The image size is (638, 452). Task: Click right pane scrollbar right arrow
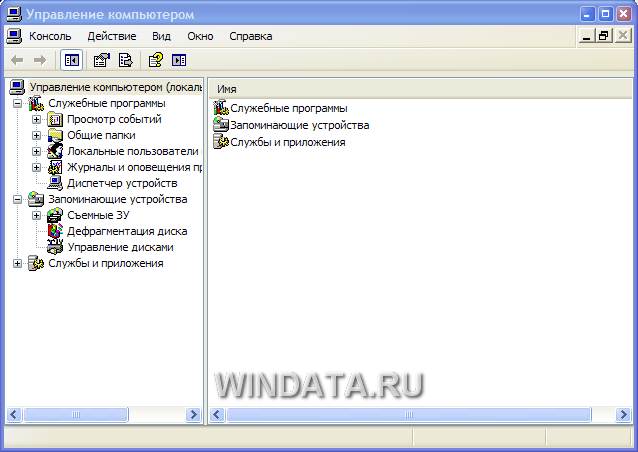coord(623,415)
